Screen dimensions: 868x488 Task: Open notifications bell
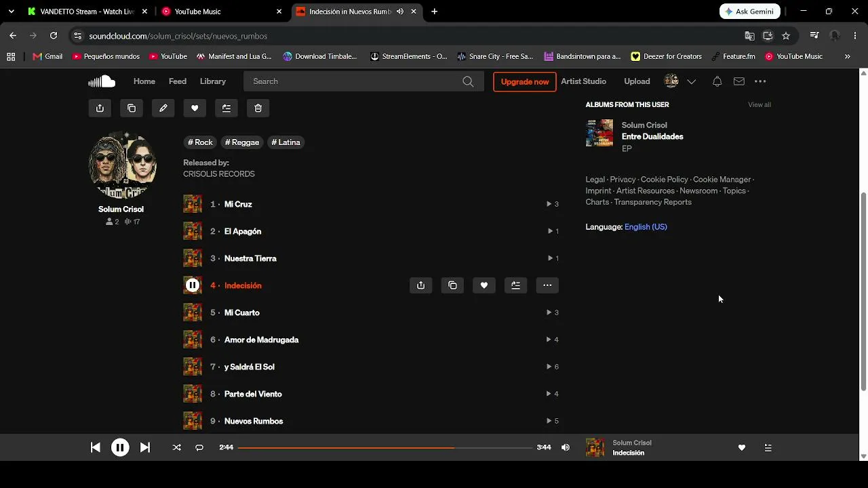(x=717, y=81)
